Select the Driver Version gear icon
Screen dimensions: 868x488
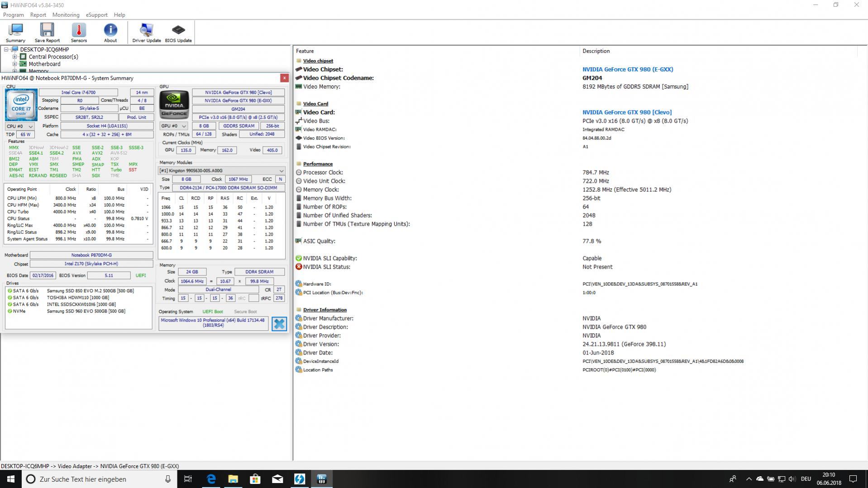pos(299,344)
